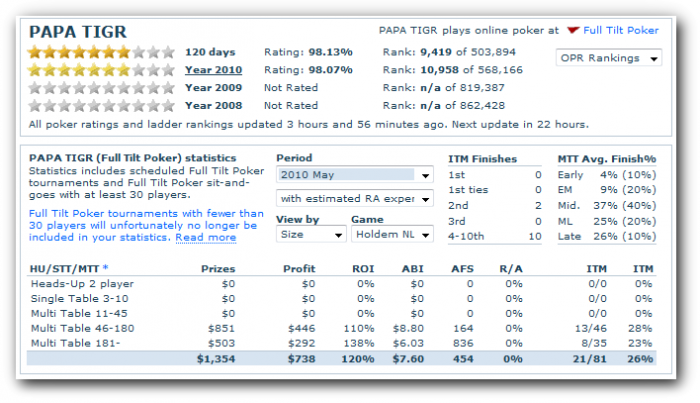Open the Year 2010 link
This screenshot has width=700, height=403.
pyautogui.click(x=213, y=70)
